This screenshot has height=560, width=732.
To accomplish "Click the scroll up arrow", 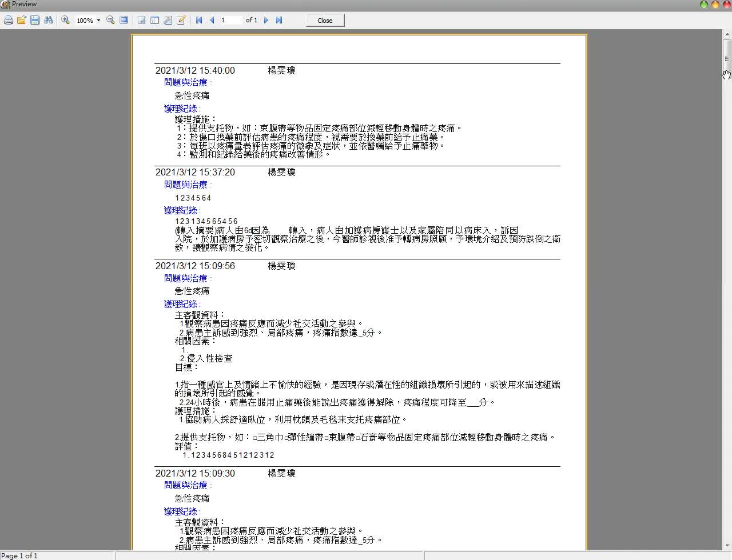I will 727,34.
